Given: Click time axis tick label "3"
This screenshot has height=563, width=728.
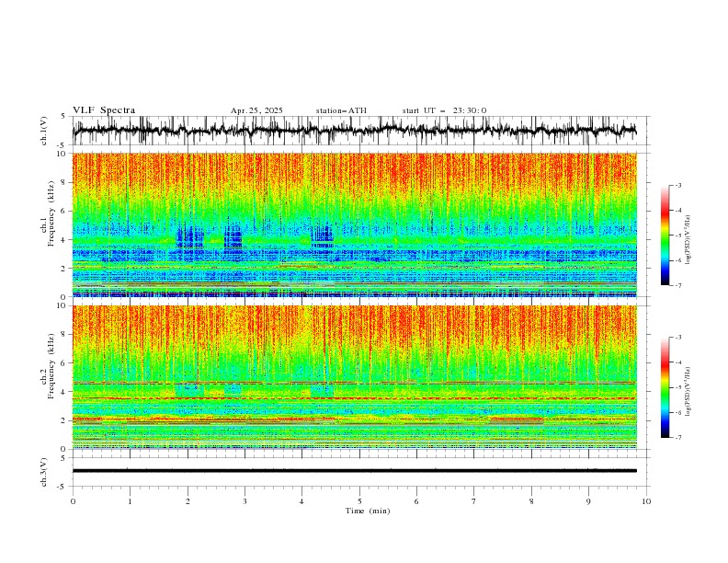Looking at the screenshot, I should pos(245,501).
